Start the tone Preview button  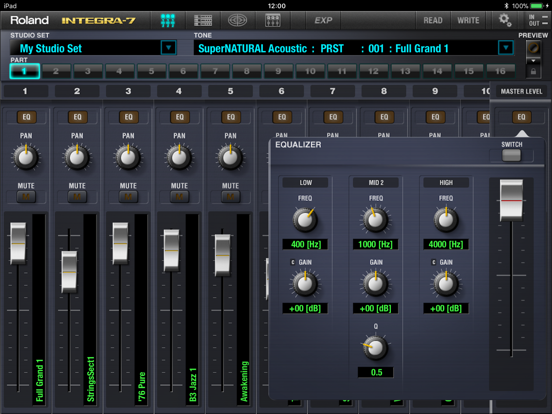[533, 48]
